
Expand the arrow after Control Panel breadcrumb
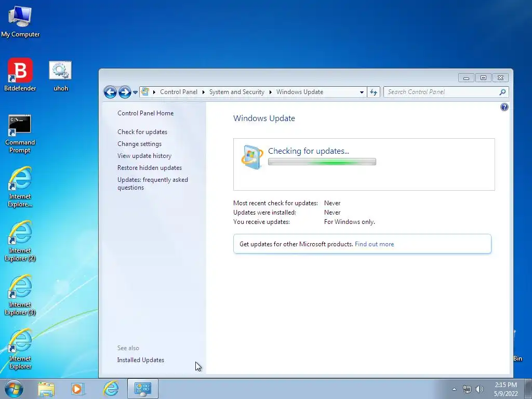203,92
